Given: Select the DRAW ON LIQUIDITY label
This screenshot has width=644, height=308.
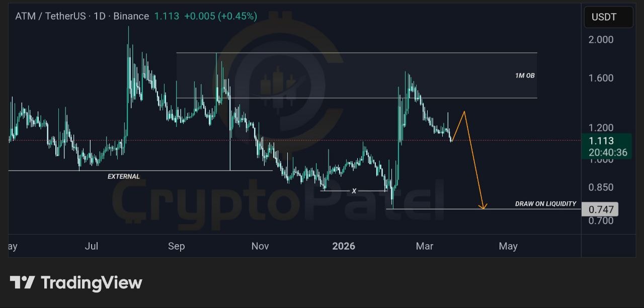Looking at the screenshot, I should coord(545,204).
